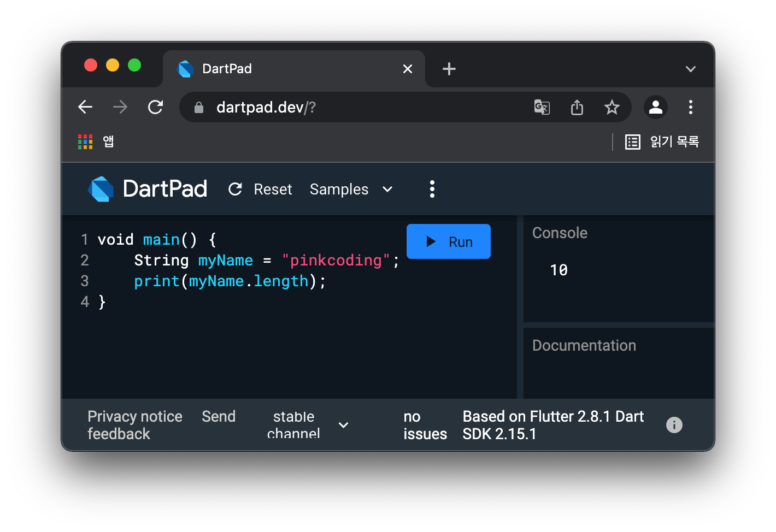The width and height of the screenshot is (776, 532).
Task: Click the red close window button
Action: click(91, 65)
